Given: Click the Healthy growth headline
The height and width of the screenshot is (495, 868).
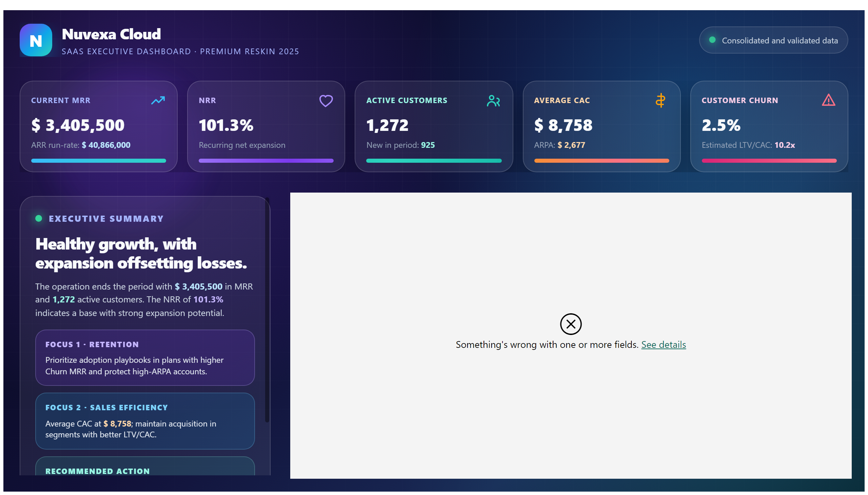Looking at the screenshot, I should (141, 254).
